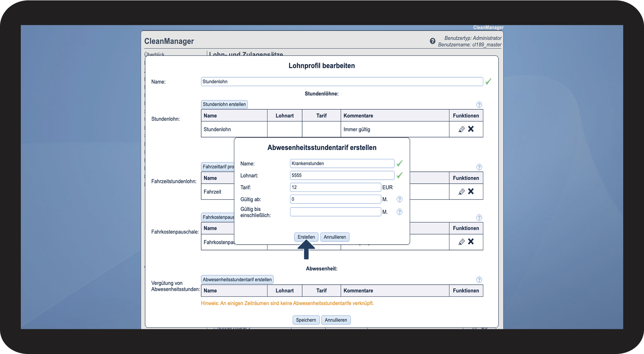
Task: Show help for the Gültig ab field
Action: [x=399, y=199]
